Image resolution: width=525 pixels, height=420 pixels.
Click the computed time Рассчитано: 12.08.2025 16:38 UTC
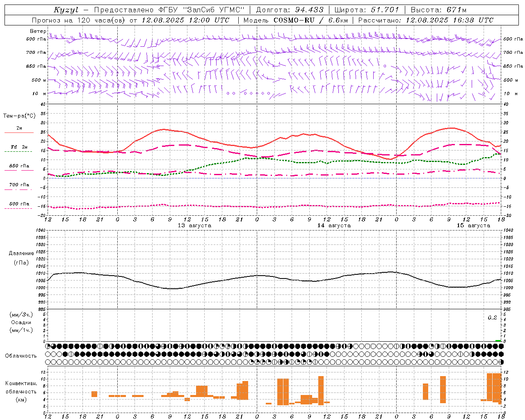(x=426, y=20)
